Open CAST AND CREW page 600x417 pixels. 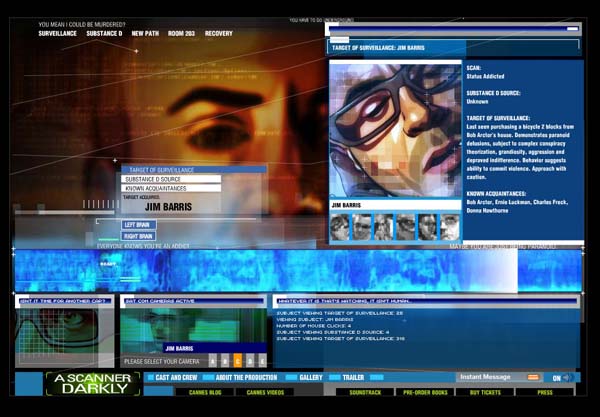click(x=176, y=378)
